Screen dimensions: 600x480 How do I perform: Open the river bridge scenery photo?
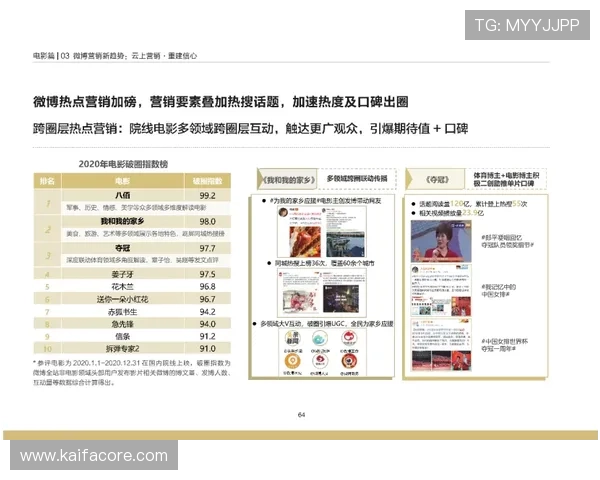pyautogui.click(x=346, y=244)
